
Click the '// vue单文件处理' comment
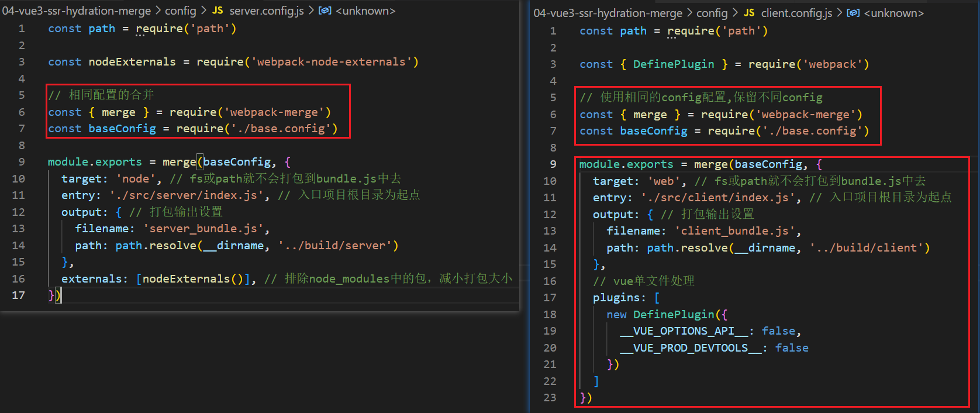point(644,281)
